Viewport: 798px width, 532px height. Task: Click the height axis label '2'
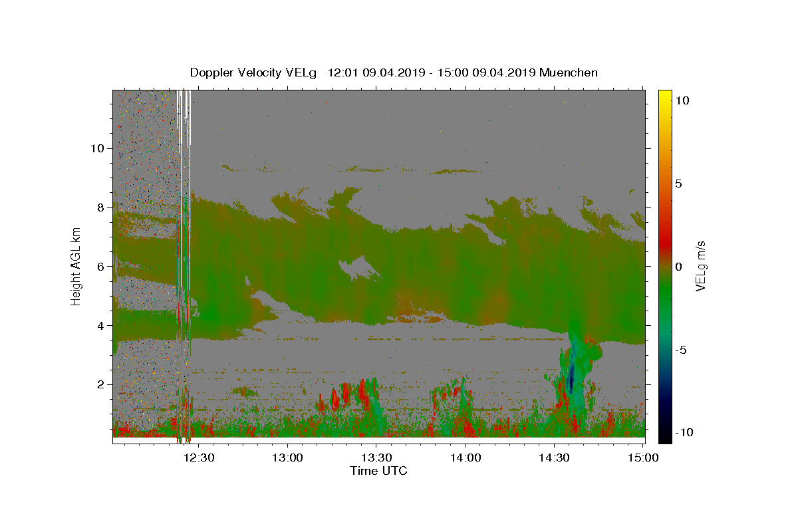pos(100,384)
